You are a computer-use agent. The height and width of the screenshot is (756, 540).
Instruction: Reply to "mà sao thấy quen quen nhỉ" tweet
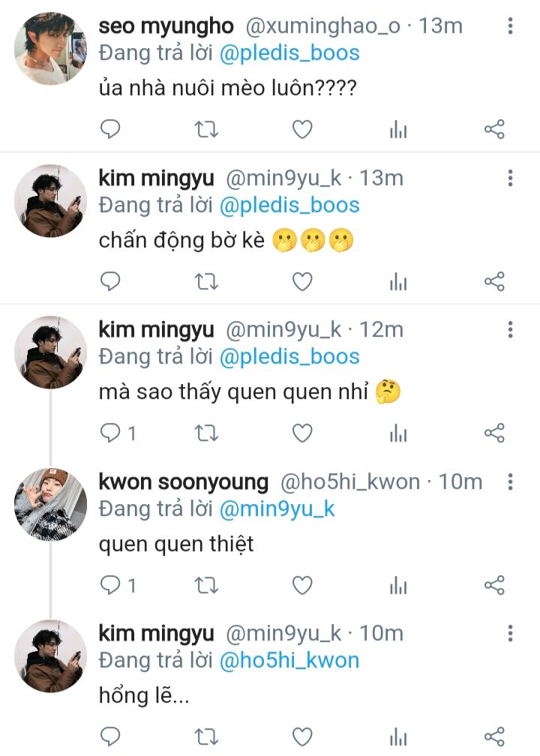coord(110,433)
